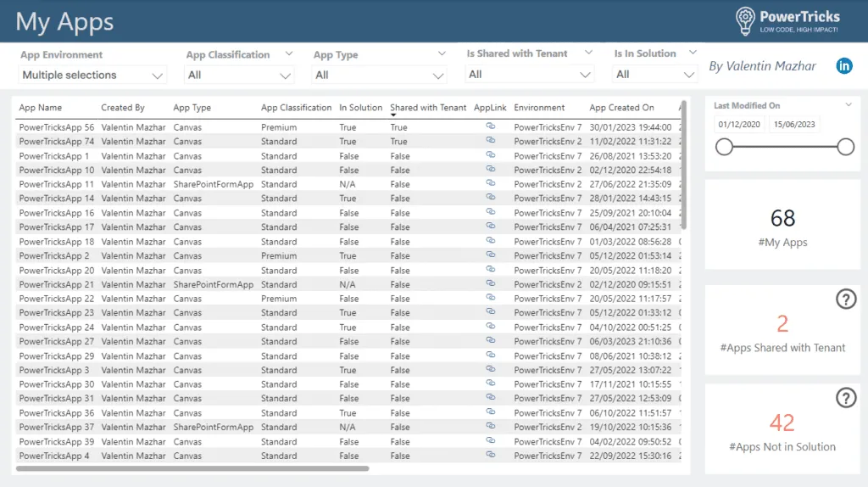Click SharePointFormApp in PowerTricksApp 11 row

pos(213,184)
